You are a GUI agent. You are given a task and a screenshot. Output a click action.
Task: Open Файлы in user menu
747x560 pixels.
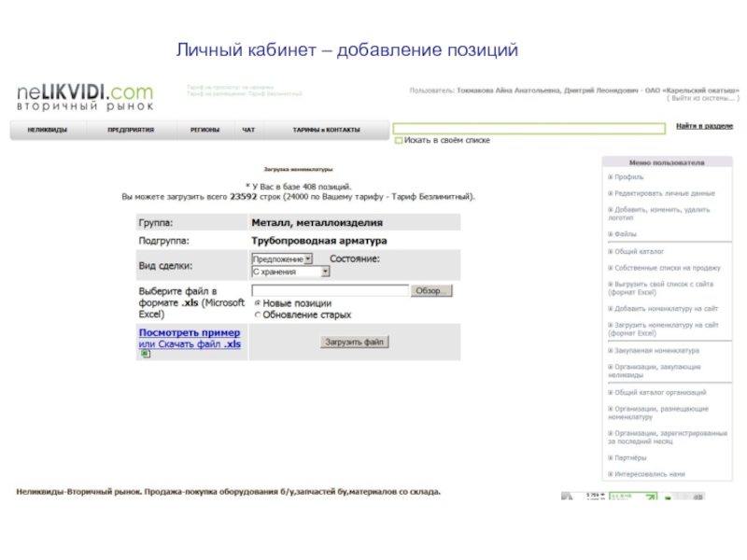click(626, 234)
